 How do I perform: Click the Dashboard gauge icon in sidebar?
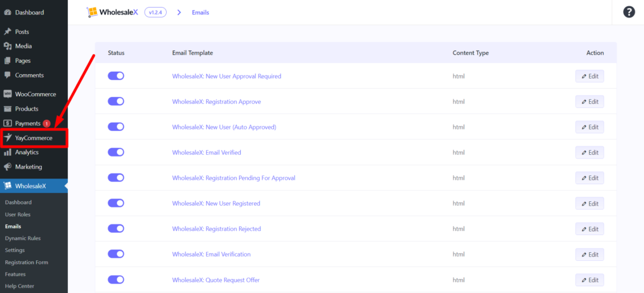coord(8,13)
